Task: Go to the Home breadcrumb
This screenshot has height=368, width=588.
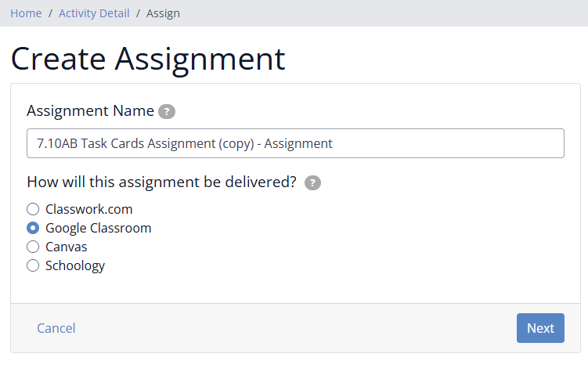Action: [x=26, y=13]
